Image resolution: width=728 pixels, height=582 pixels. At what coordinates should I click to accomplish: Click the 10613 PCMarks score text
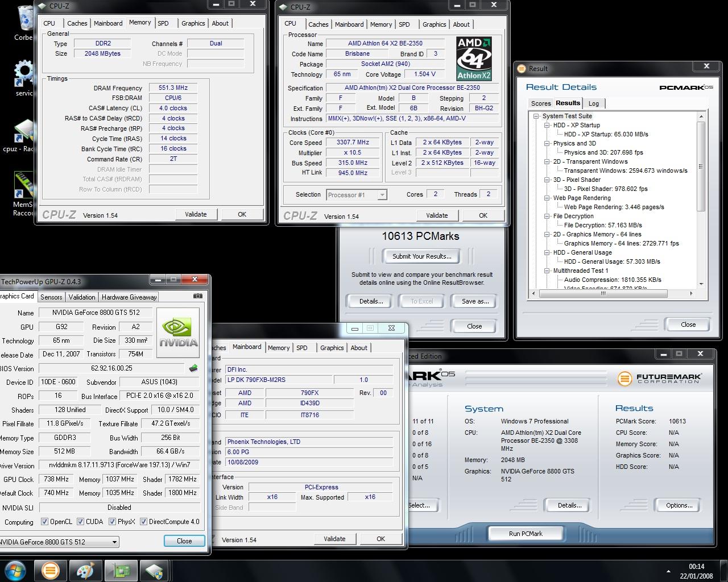click(420, 236)
